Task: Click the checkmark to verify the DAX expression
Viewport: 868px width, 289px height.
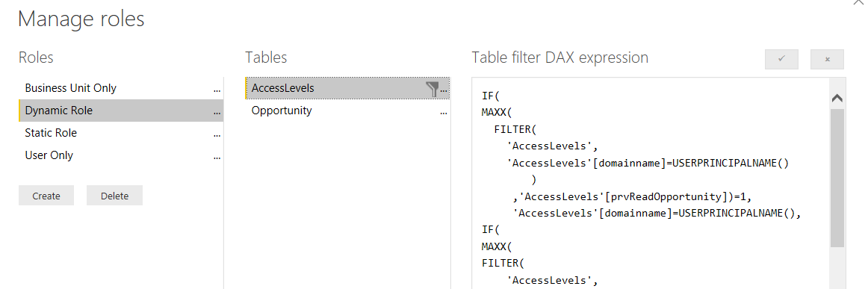Action: click(x=781, y=59)
